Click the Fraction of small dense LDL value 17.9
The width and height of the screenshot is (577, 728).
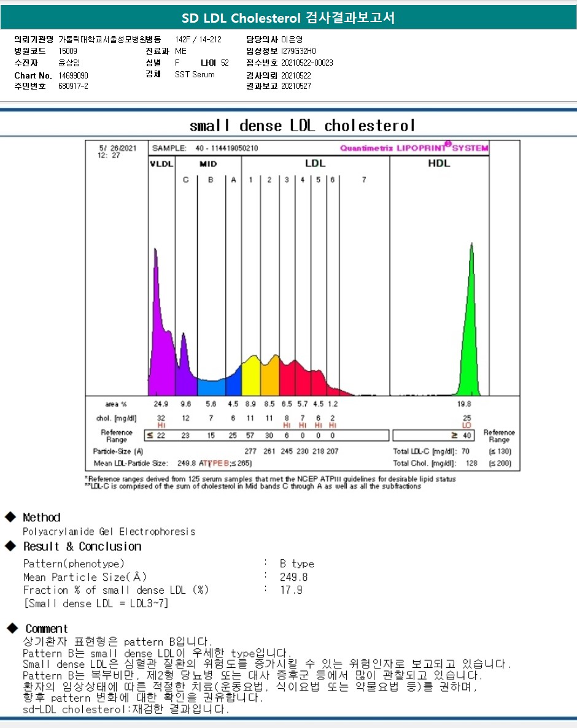pos(292,590)
